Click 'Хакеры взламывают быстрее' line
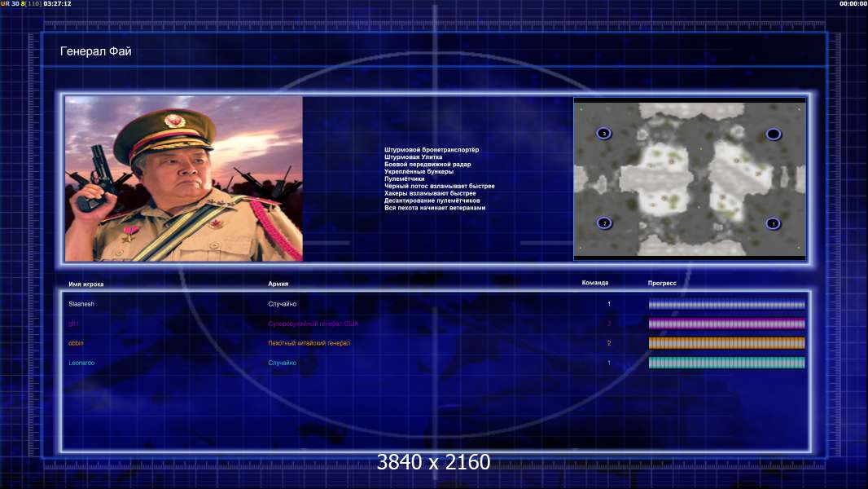 point(430,193)
